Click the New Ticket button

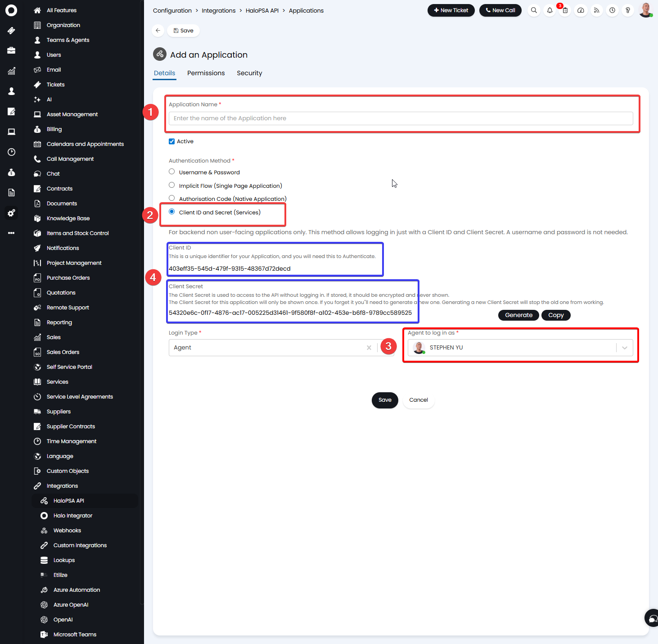coord(451,10)
